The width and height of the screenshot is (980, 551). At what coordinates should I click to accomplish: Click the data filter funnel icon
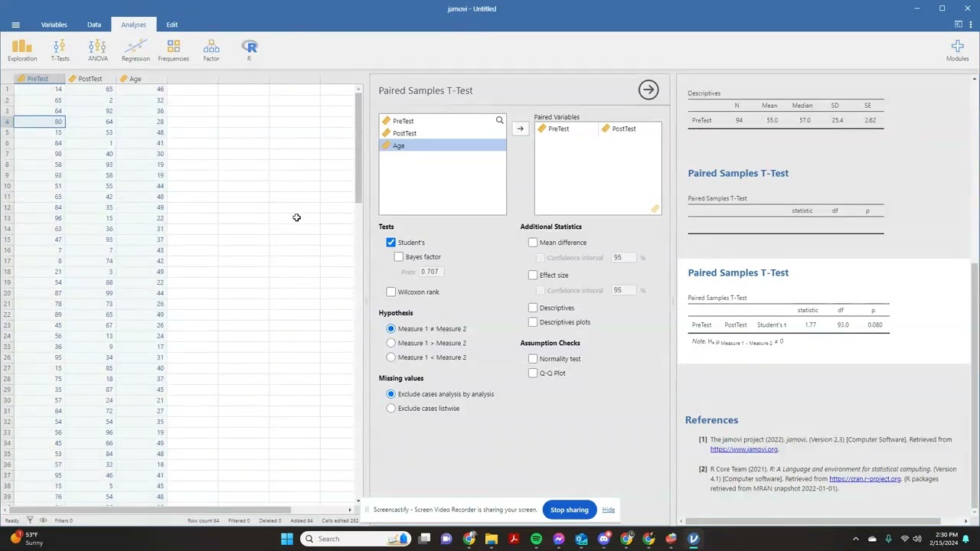(x=30, y=520)
